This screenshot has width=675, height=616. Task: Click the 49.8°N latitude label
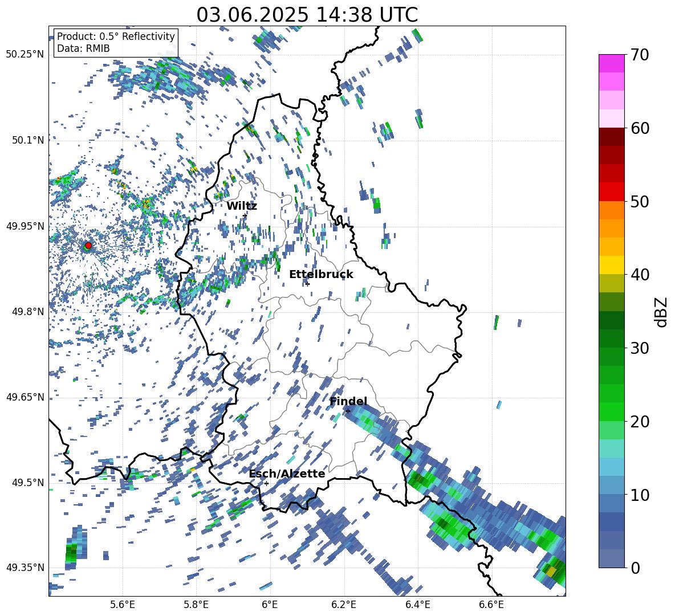click(x=28, y=312)
